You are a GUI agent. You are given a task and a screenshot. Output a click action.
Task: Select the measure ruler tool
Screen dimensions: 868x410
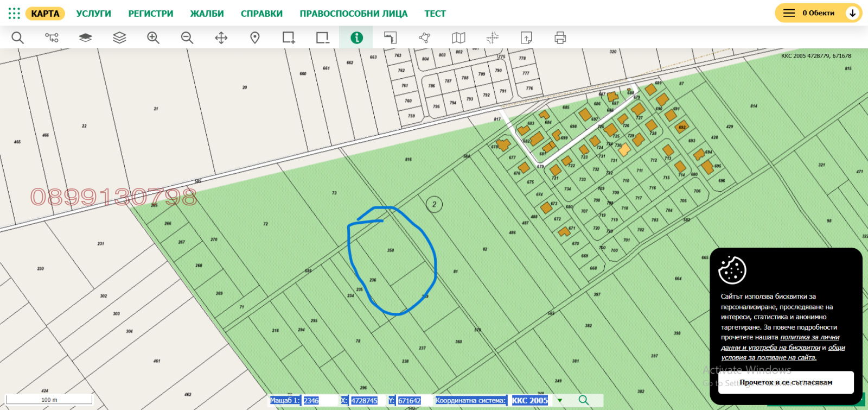[x=390, y=37]
